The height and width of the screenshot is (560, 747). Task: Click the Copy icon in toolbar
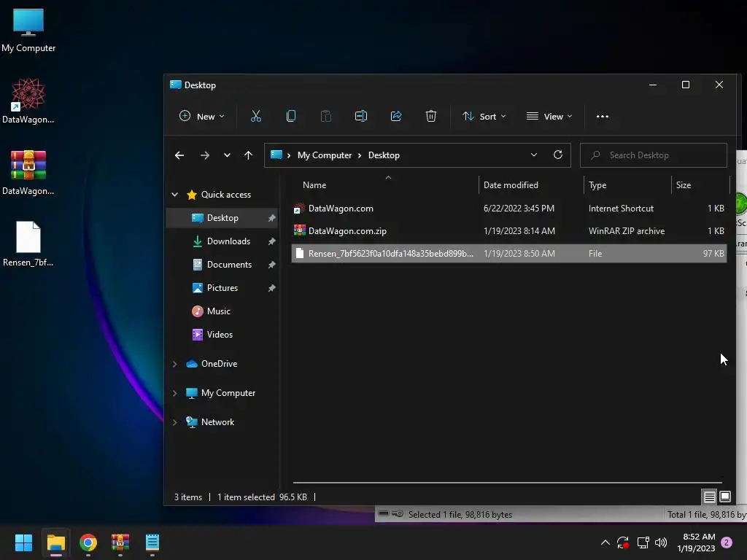tap(290, 116)
